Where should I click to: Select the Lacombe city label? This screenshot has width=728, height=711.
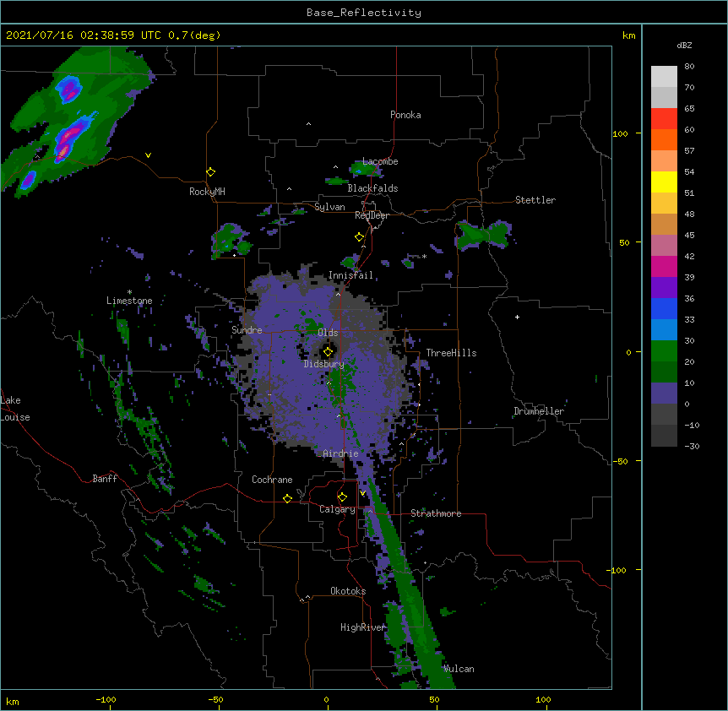[x=380, y=161]
